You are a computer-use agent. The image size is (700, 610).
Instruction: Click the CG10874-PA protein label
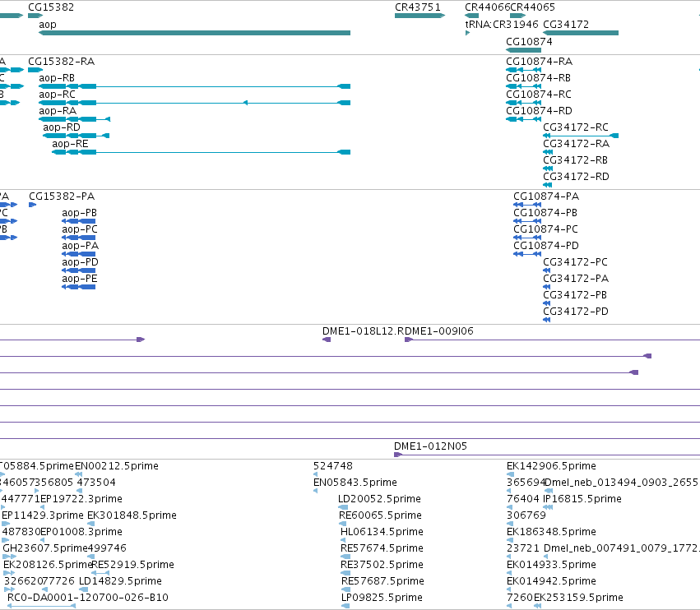(x=546, y=196)
